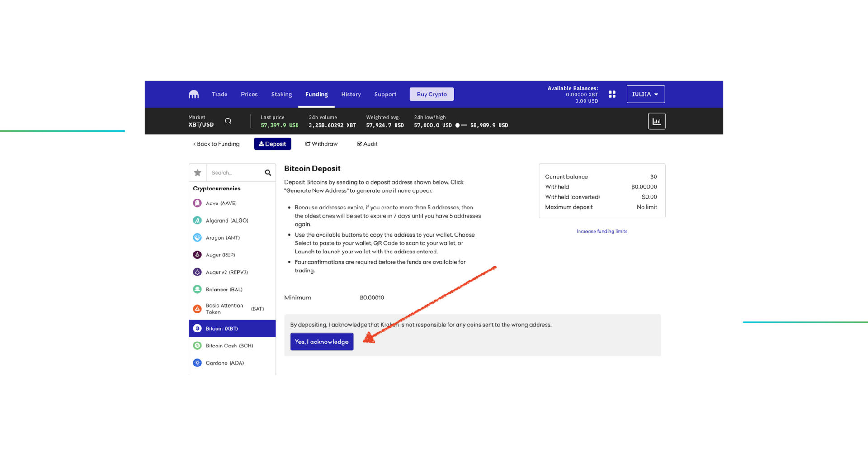Open the Increase funding limits link
Image resolution: width=868 pixels, height=456 pixels.
tap(602, 231)
